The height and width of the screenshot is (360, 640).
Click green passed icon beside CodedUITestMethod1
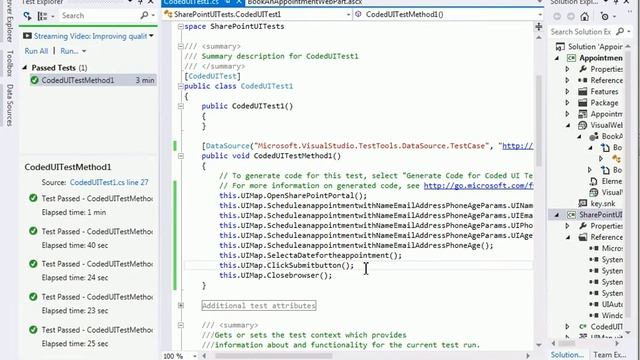click(34, 80)
